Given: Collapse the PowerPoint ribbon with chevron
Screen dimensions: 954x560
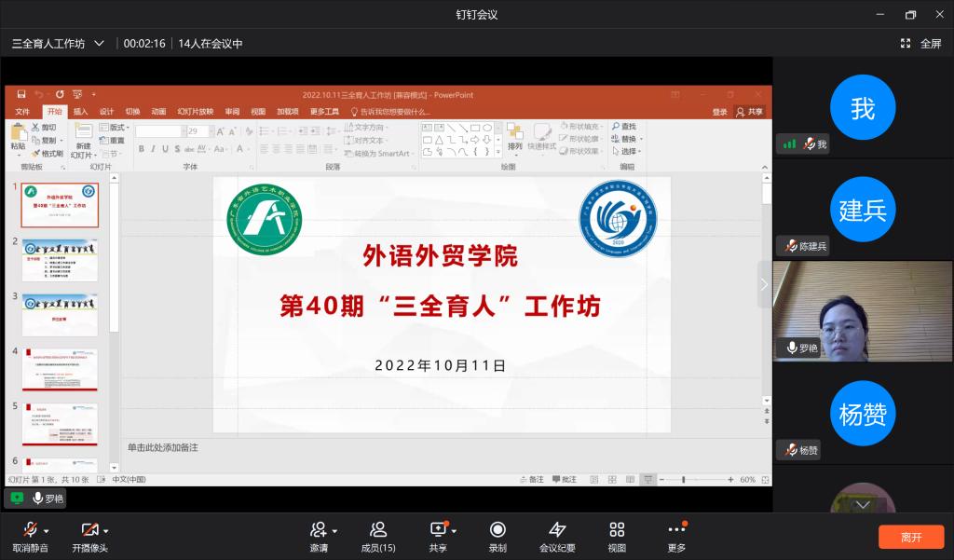Looking at the screenshot, I should tap(765, 167).
